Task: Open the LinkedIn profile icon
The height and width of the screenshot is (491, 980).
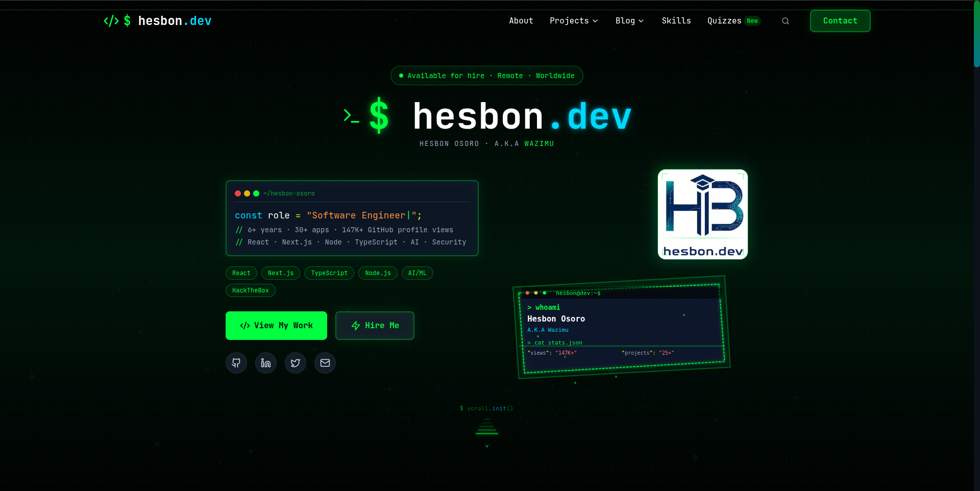Action: (x=266, y=363)
